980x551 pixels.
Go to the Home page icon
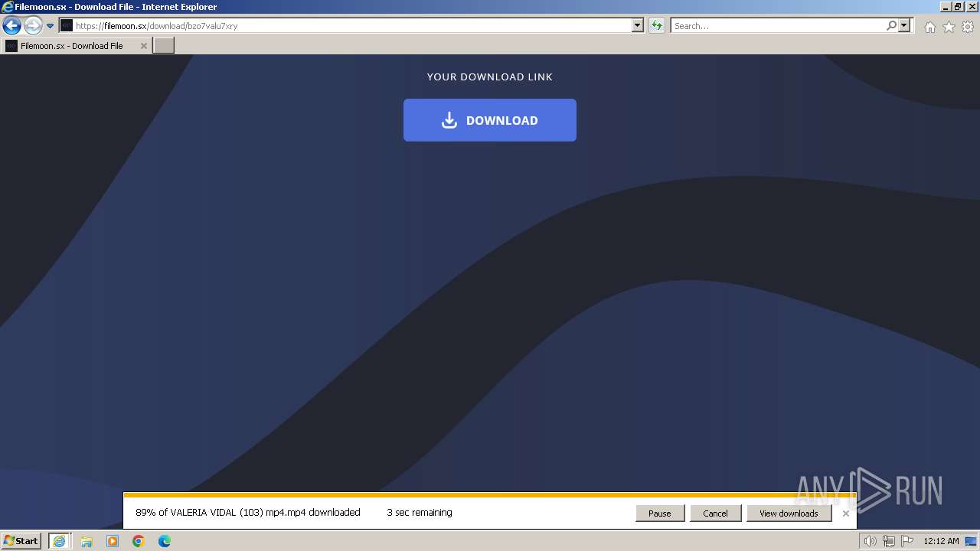pos(929,27)
